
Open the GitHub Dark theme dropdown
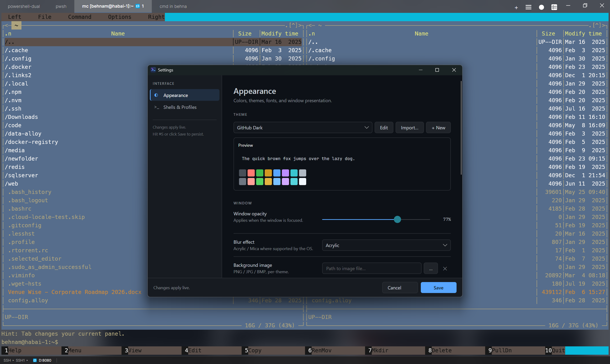(x=303, y=127)
